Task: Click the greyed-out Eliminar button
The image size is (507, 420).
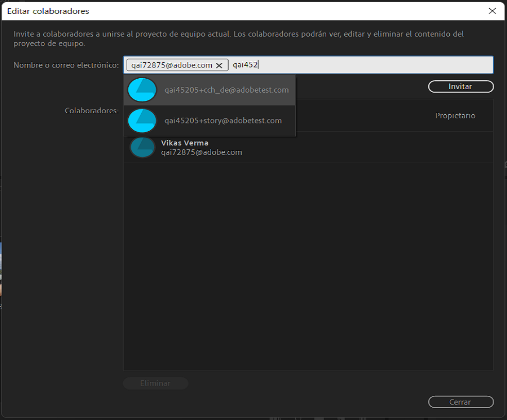Action: pyautogui.click(x=156, y=383)
